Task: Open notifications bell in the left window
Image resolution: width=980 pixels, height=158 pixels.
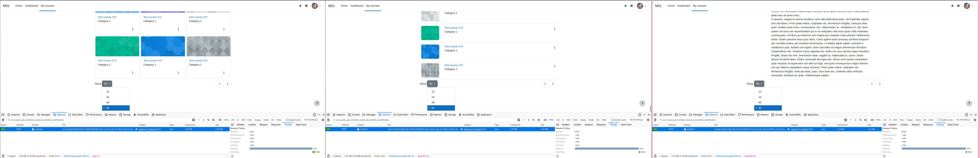Action: click(300, 6)
